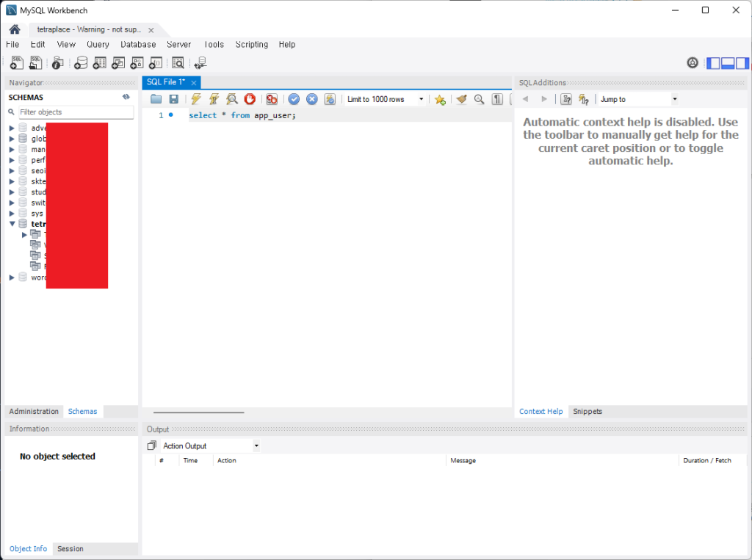Stop the query being executed
Viewport: 752px width, 560px height.
point(250,99)
